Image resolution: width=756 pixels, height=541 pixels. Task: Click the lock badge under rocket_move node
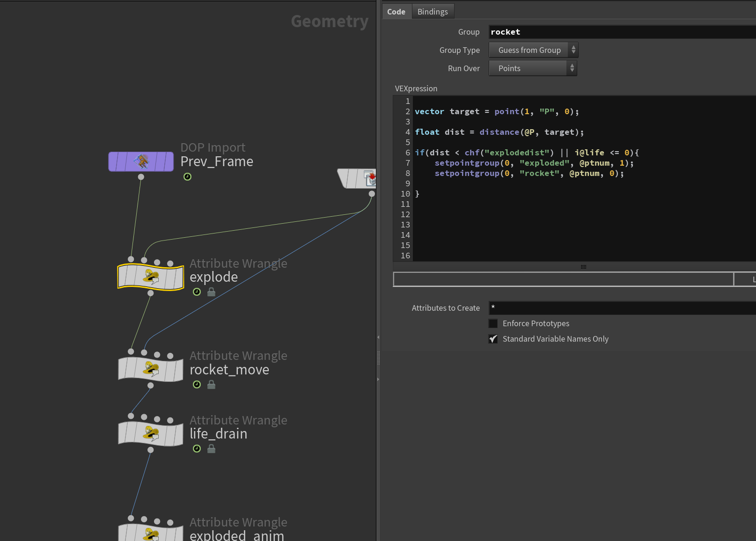pyautogui.click(x=212, y=385)
